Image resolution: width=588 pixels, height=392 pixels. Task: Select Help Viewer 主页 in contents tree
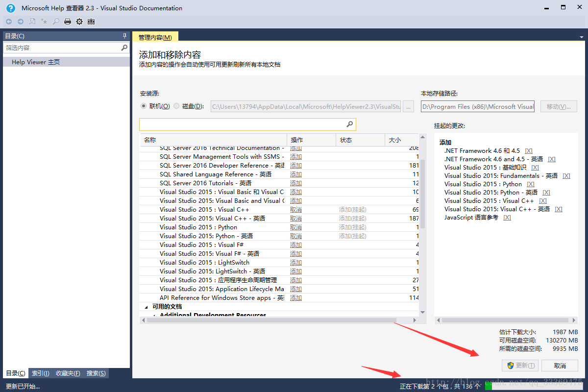coord(67,62)
